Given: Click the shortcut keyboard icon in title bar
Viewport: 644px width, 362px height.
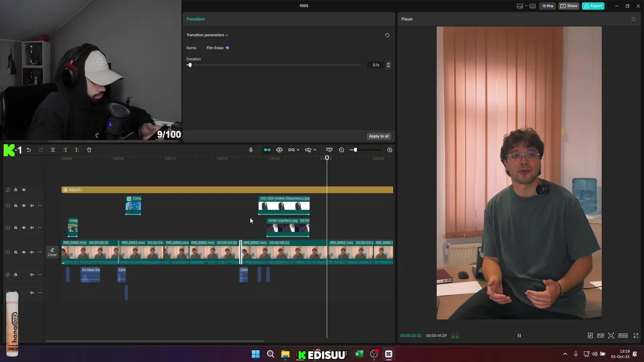Looking at the screenshot, I should (533, 6).
